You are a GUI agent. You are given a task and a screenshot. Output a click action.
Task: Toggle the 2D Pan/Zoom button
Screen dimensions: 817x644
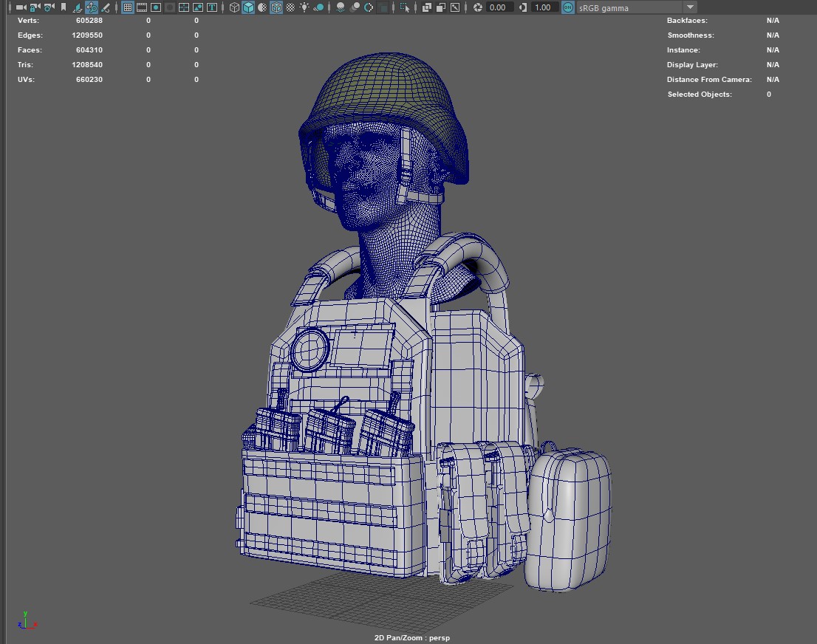(x=92, y=7)
